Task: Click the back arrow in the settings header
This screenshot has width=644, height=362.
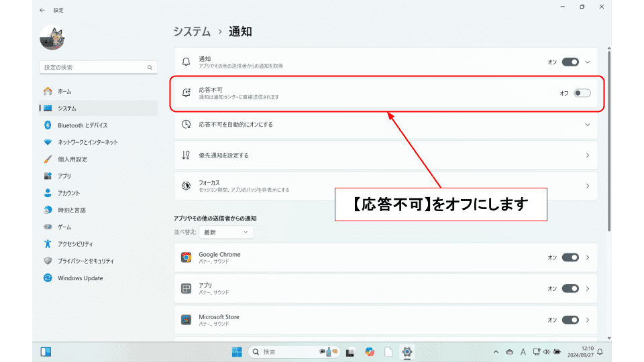Action: [x=43, y=10]
